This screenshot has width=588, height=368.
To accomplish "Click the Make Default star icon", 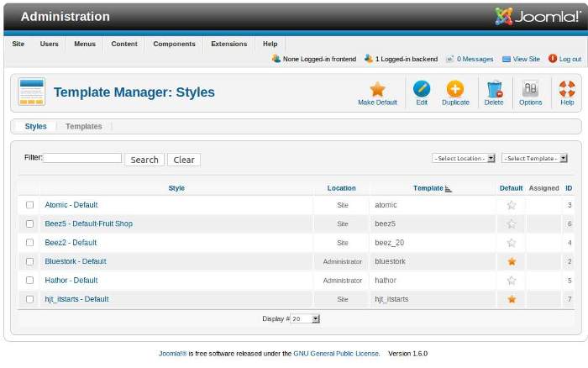I will [377, 88].
